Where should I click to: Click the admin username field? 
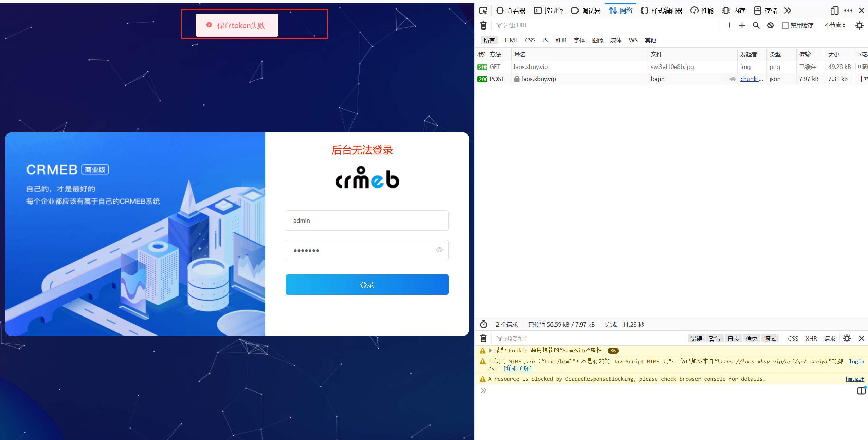[367, 221]
